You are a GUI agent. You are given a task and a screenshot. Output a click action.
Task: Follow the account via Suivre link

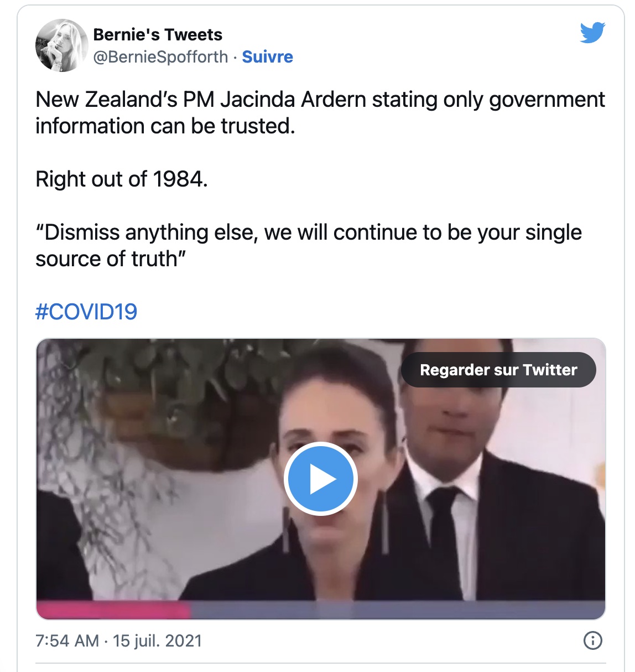[x=267, y=56]
